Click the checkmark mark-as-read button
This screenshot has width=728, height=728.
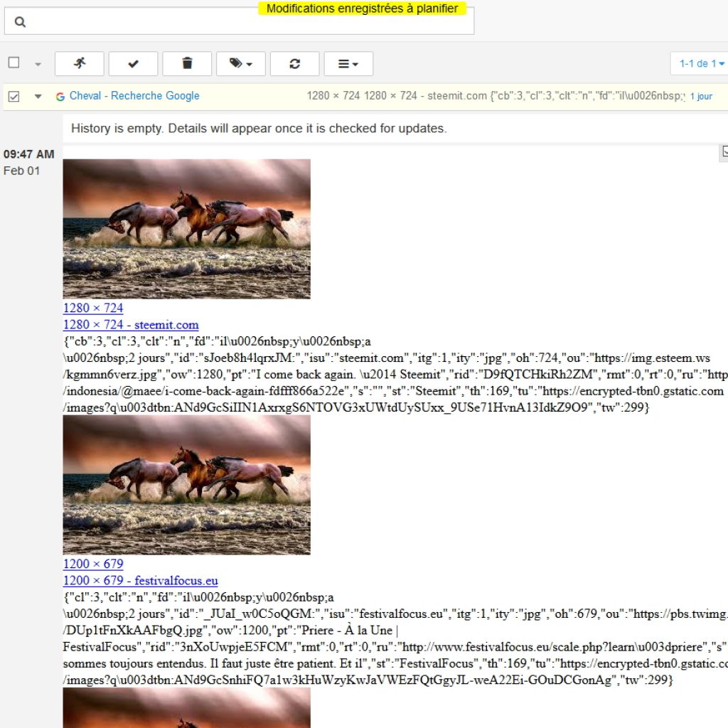(133, 63)
